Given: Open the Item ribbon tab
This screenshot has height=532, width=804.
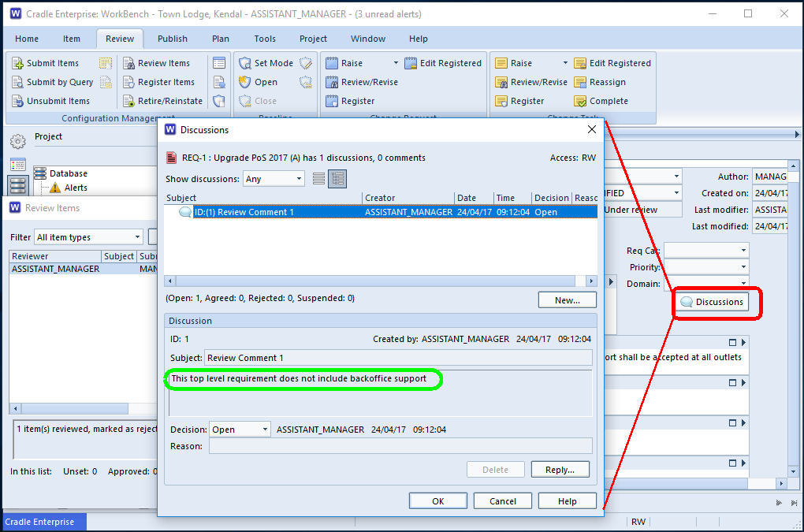Looking at the screenshot, I should tap(71, 39).
